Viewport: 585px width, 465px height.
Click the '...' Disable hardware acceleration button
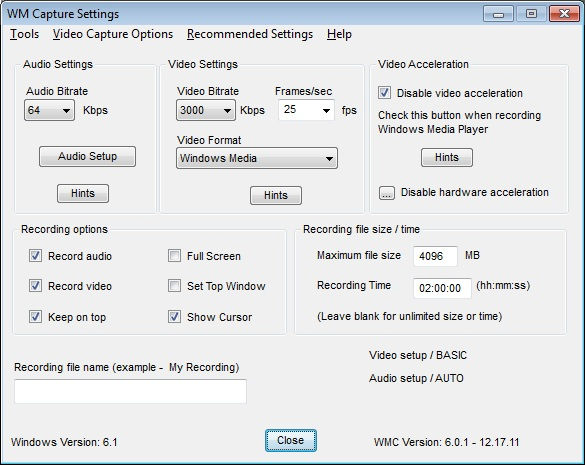(x=387, y=193)
